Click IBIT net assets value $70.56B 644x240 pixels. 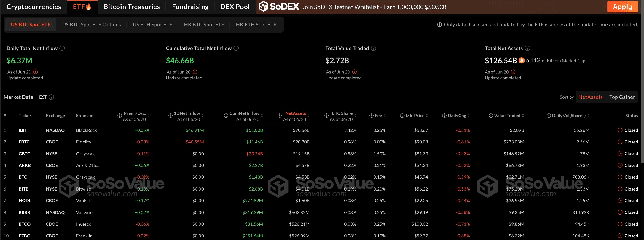(x=301, y=130)
